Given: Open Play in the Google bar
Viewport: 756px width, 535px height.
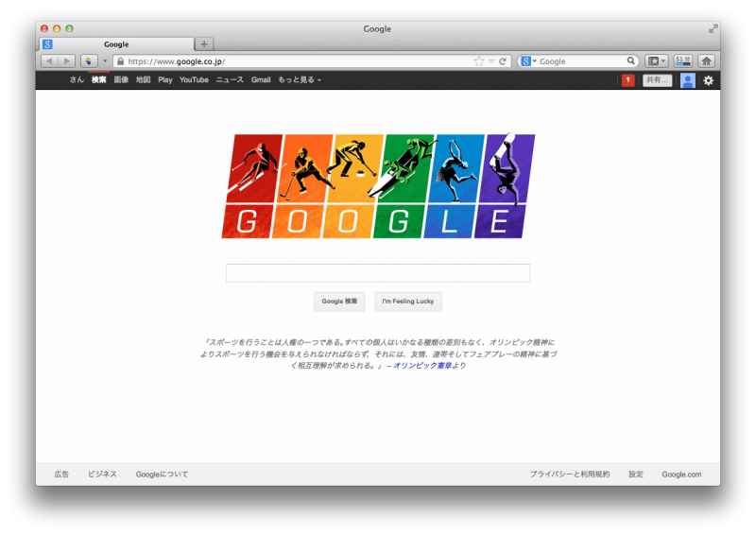Looking at the screenshot, I should click(x=164, y=79).
